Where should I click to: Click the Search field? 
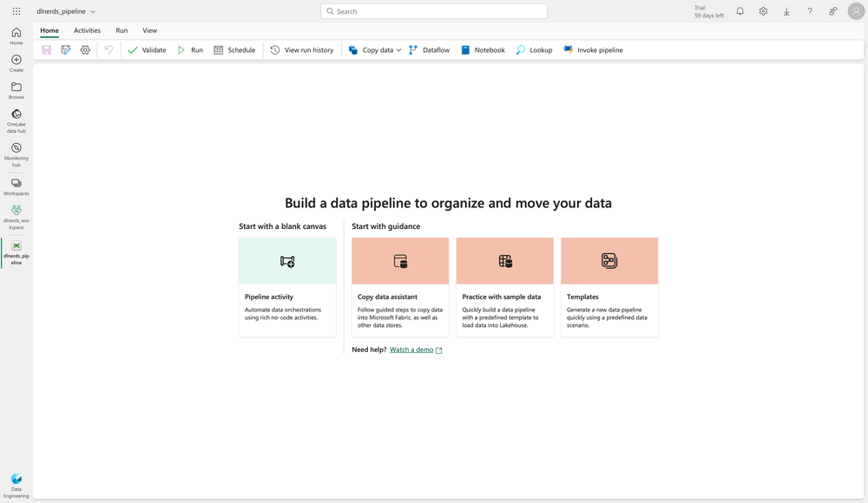pos(434,10)
